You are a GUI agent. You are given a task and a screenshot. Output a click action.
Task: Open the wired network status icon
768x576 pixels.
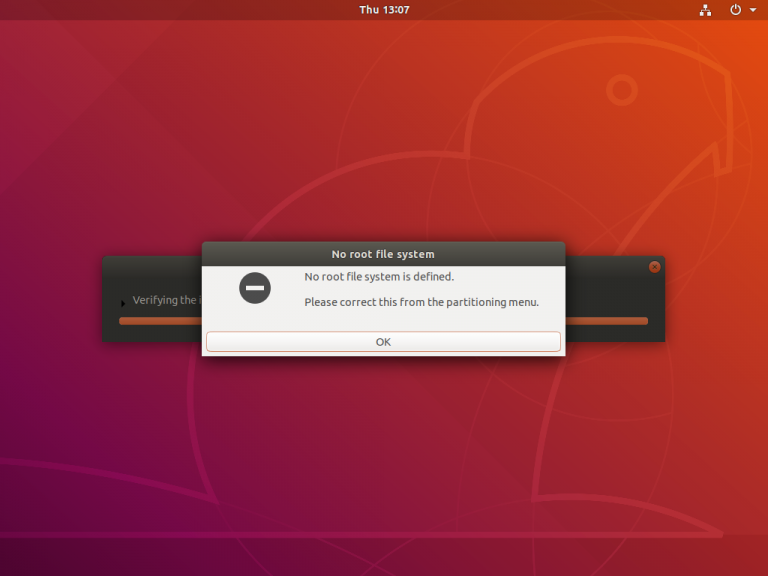click(x=705, y=10)
